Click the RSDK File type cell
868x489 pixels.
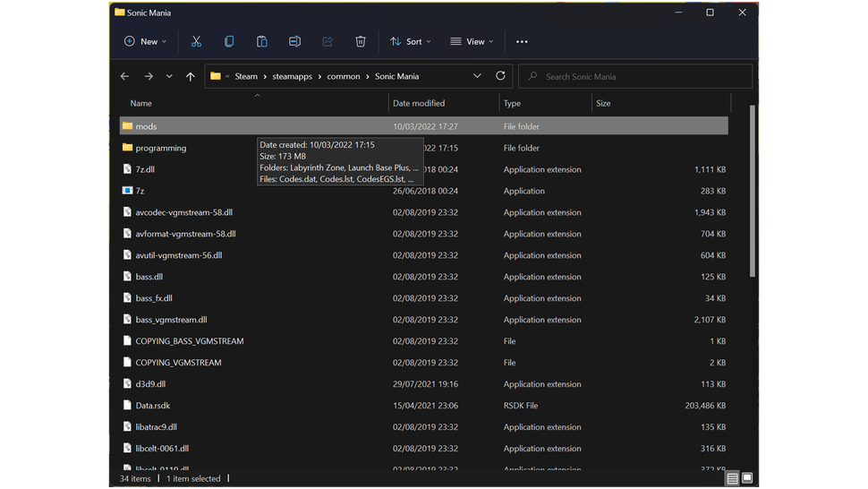521,406
